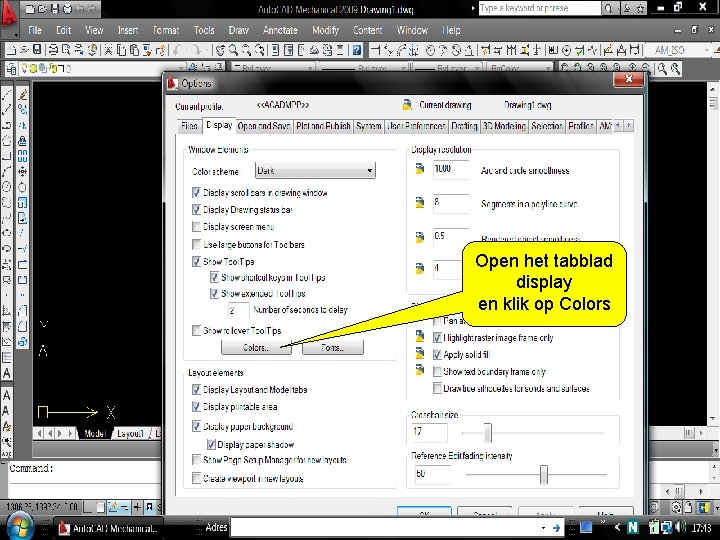Switch to the 3D Modeling tab

504,126
